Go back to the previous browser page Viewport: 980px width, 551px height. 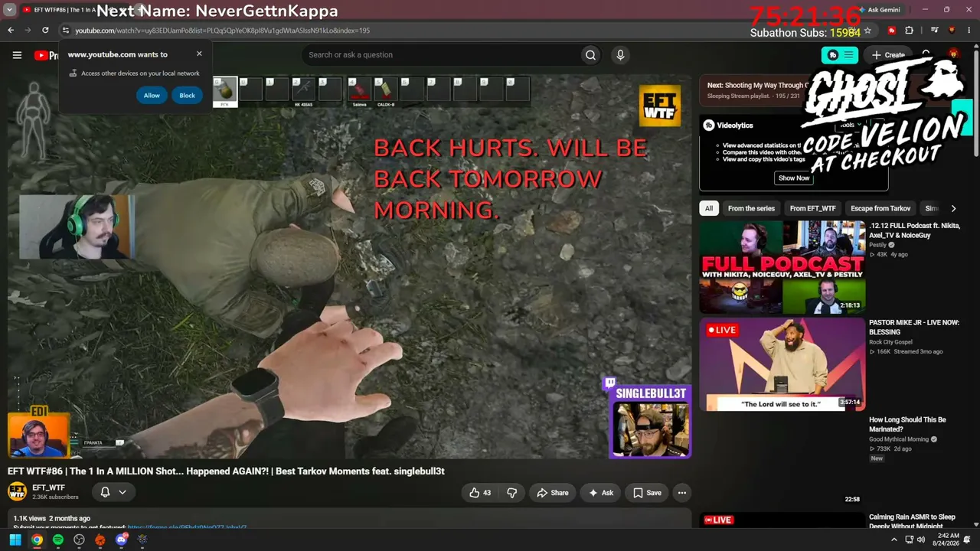click(11, 31)
